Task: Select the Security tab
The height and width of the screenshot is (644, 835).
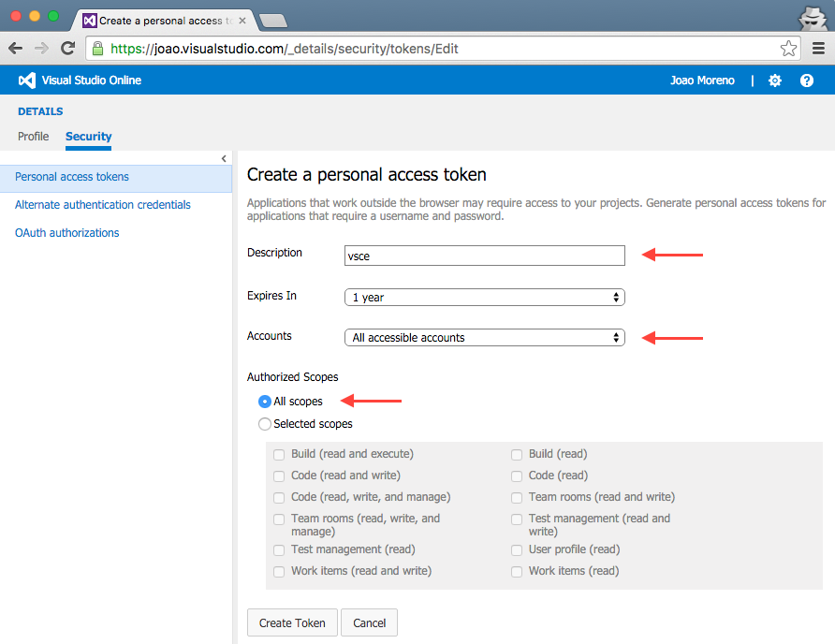Action: pos(88,137)
